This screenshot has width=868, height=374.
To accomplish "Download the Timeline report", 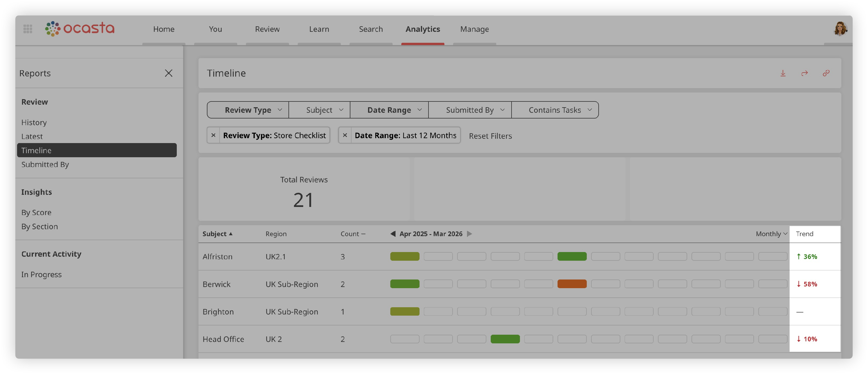I will click(783, 73).
